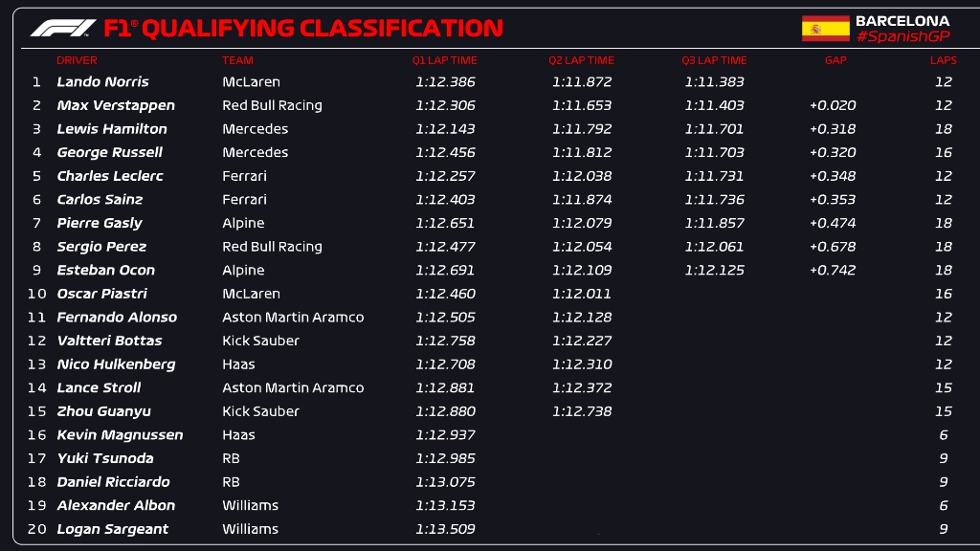980x551 pixels.
Task: Click the Aston Martin Aramco team for Stroll
Action: pyautogui.click(x=293, y=388)
